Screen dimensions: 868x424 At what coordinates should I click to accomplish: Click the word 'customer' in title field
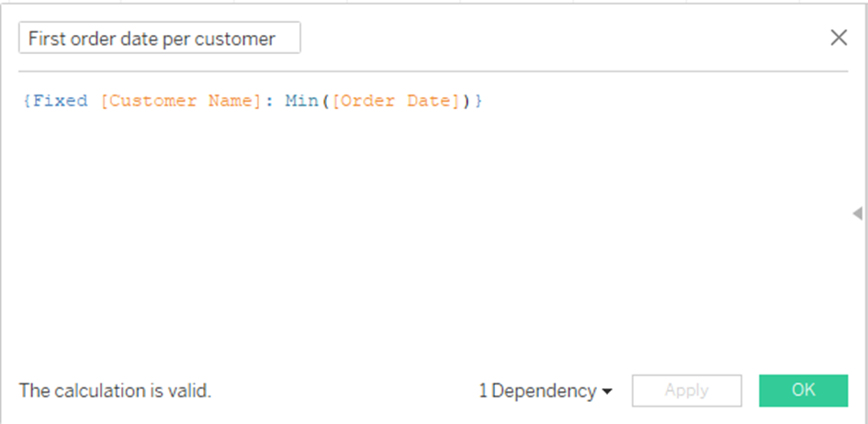pos(242,39)
